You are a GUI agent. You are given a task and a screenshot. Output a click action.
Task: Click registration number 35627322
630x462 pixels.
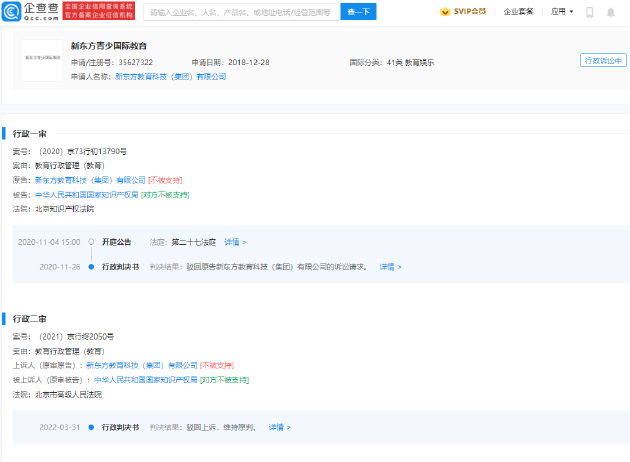tap(136, 62)
